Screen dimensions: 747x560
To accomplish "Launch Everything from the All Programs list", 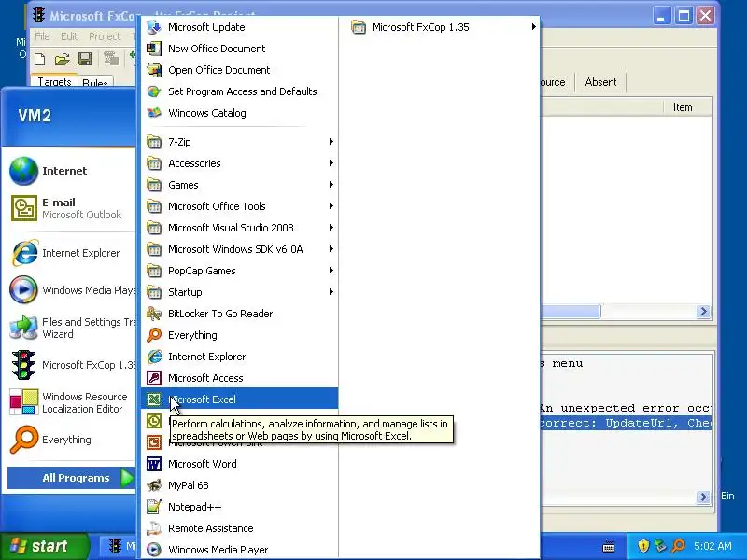I will tap(239, 335).
